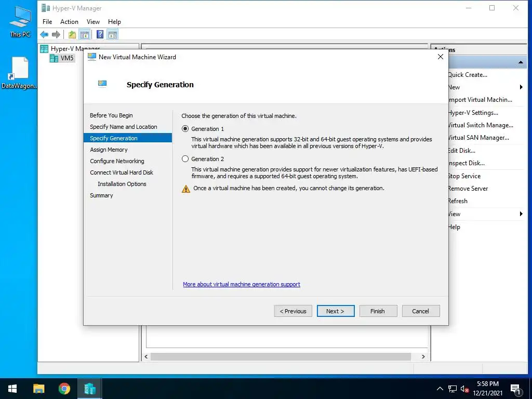Click Edit Disk in Actions pane
532x399 pixels.
coord(462,151)
